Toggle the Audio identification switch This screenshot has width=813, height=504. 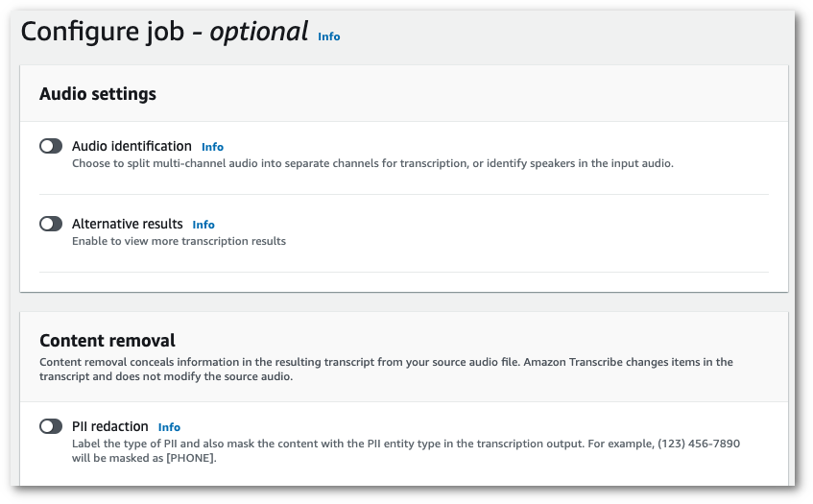click(51, 146)
